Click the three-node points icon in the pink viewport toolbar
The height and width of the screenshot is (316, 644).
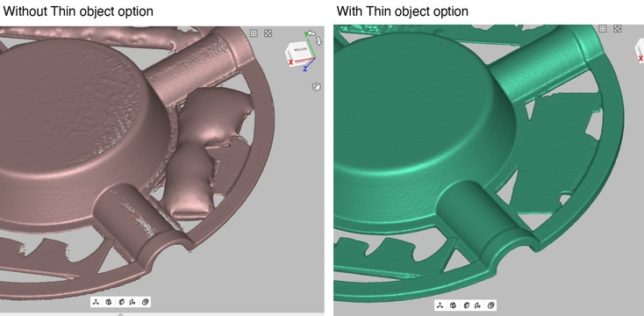[x=96, y=302]
